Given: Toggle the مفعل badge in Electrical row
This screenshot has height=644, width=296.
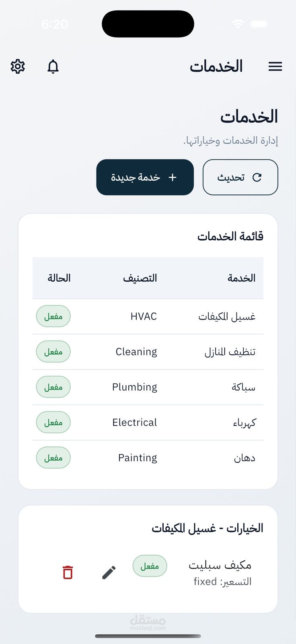Looking at the screenshot, I should tap(53, 423).
